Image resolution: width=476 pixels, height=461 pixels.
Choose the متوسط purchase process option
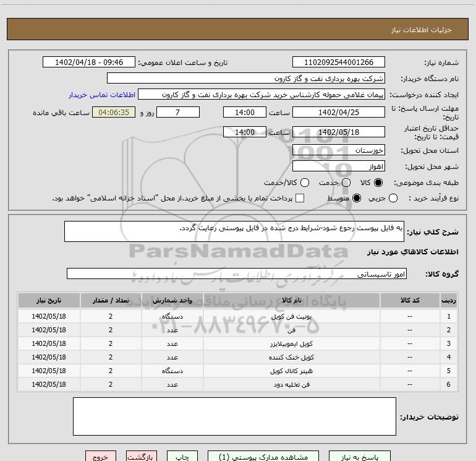click(357, 198)
